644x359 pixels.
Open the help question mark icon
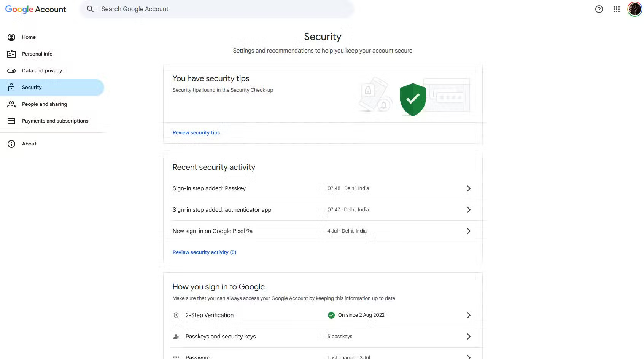(x=599, y=9)
